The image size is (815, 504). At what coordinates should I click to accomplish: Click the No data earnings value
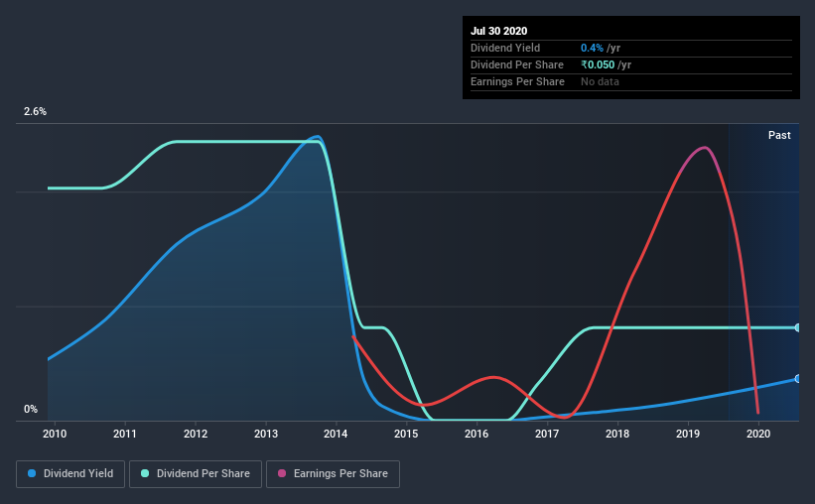pyautogui.click(x=600, y=81)
